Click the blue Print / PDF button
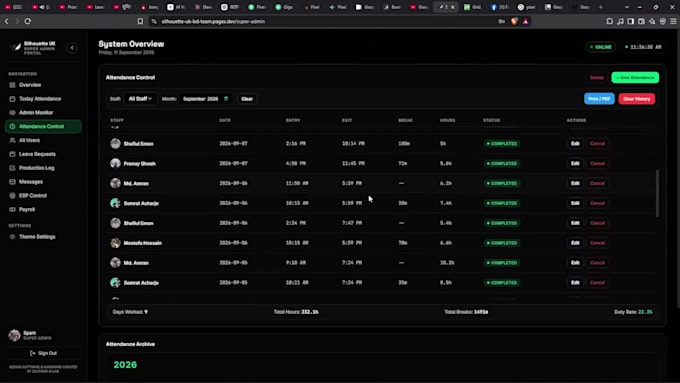 [x=599, y=99]
